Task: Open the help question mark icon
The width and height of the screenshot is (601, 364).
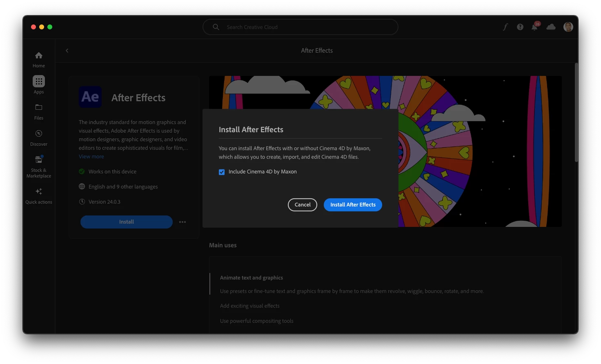Action: (520, 27)
